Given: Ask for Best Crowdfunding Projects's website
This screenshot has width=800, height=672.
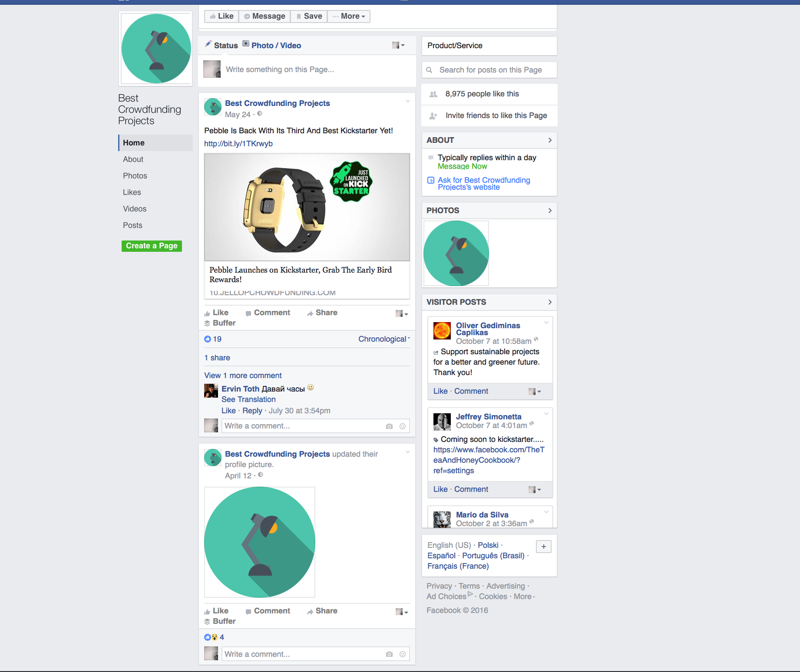Looking at the screenshot, I should (x=484, y=184).
